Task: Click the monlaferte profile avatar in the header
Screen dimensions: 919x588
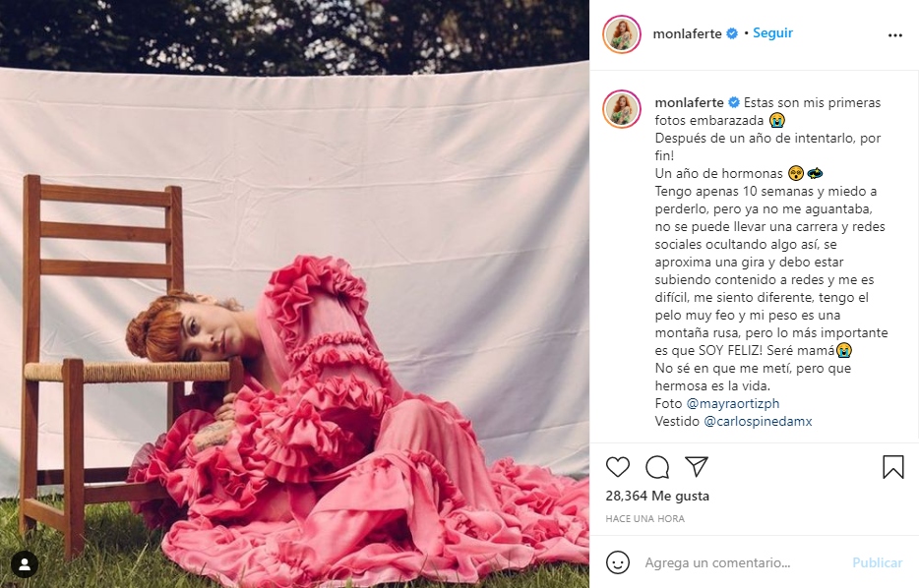Action: (x=622, y=34)
